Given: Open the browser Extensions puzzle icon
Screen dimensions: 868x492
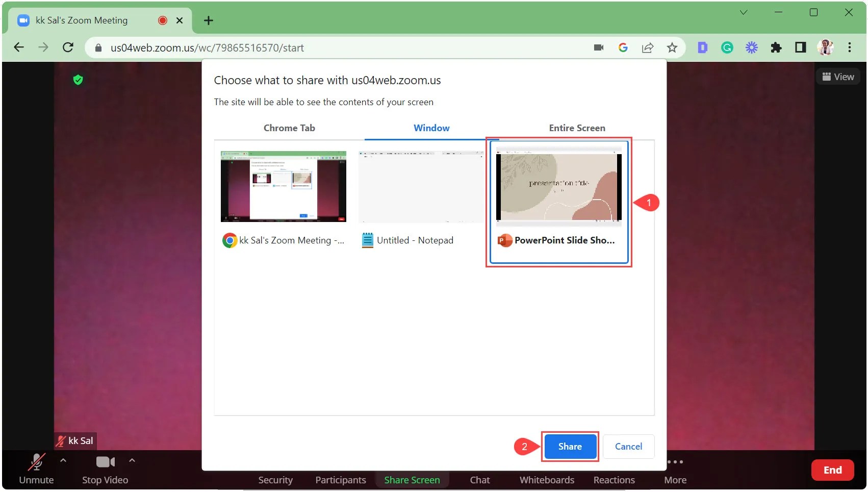Looking at the screenshot, I should (776, 47).
